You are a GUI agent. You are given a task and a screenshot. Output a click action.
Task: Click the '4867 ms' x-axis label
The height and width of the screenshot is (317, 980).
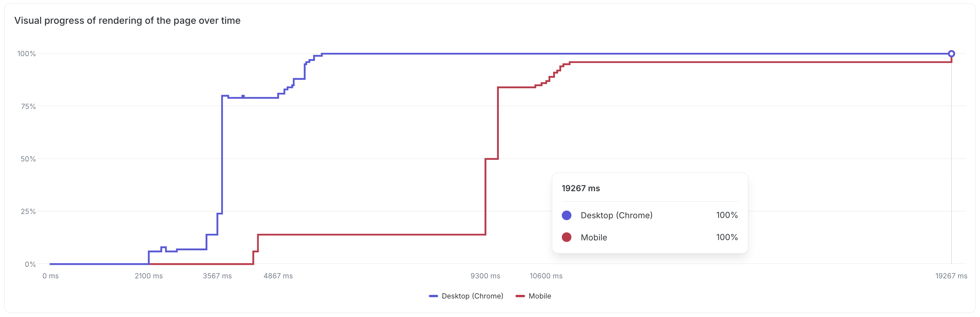[278, 276]
